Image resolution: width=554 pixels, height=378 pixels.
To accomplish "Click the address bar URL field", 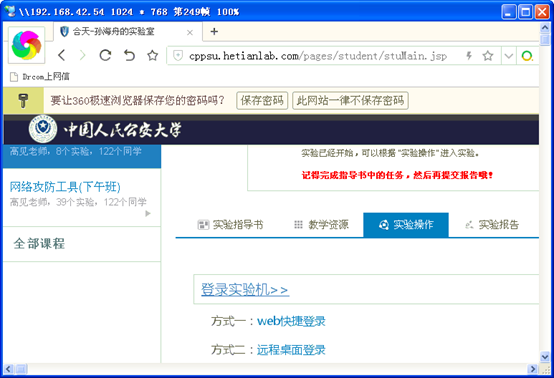I will point(318,56).
